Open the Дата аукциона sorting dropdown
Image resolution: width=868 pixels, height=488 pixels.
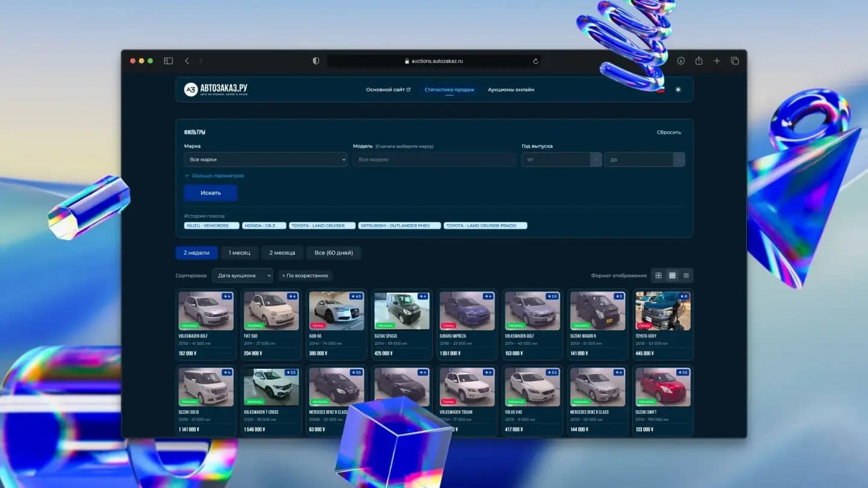point(243,275)
